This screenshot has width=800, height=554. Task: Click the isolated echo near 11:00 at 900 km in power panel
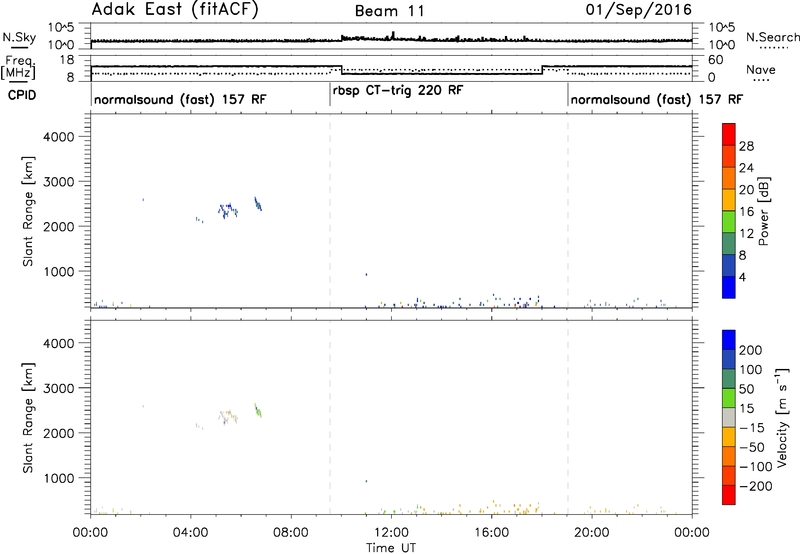pos(366,274)
